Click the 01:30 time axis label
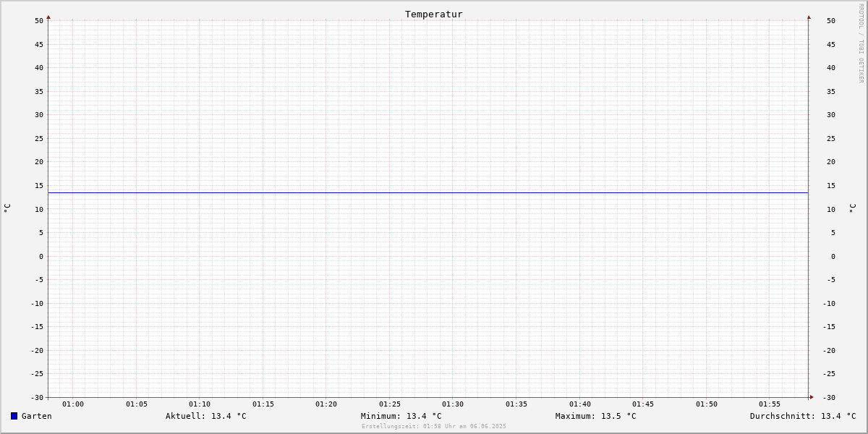 pos(453,404)
